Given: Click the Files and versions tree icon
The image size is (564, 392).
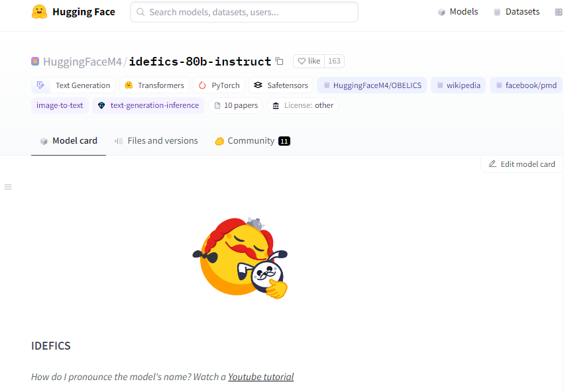Looking at the screenshot, I should (x=119, y=141).
